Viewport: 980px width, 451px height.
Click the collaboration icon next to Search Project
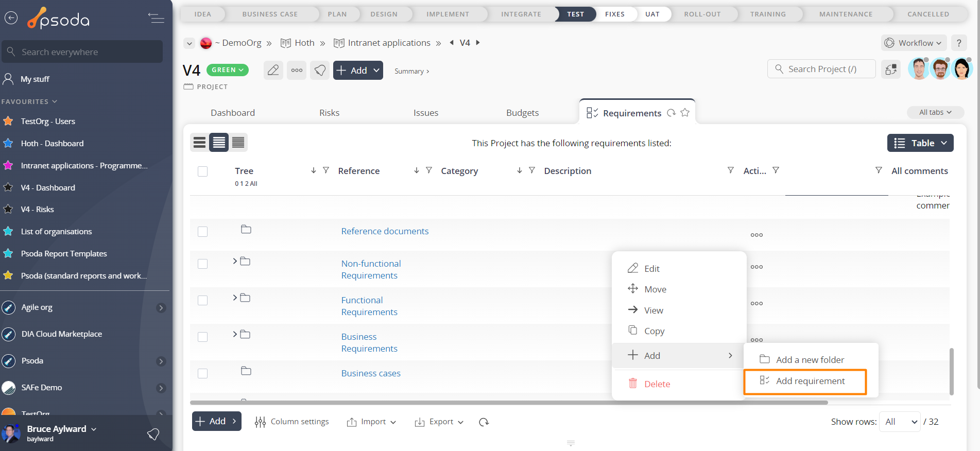click(x=891, y=69)
